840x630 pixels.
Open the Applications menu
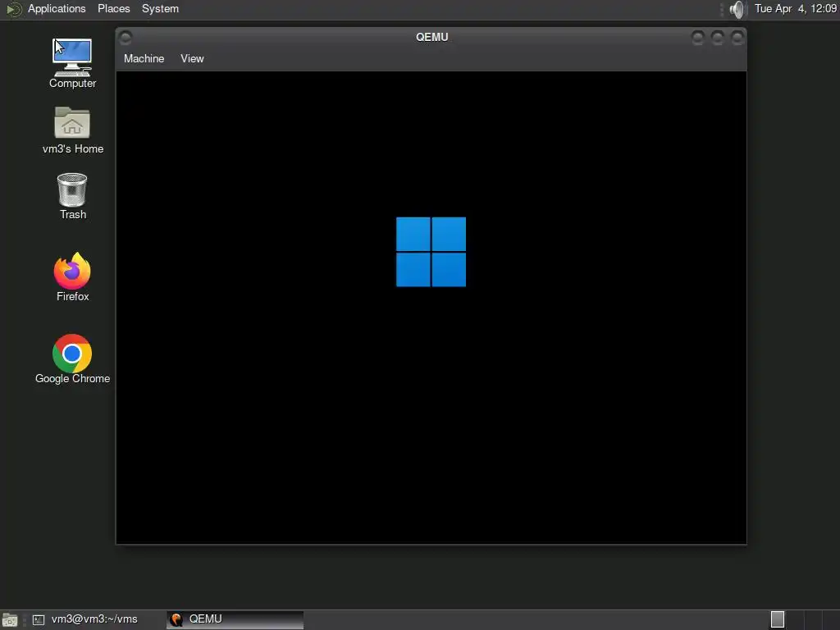(57, 8)
